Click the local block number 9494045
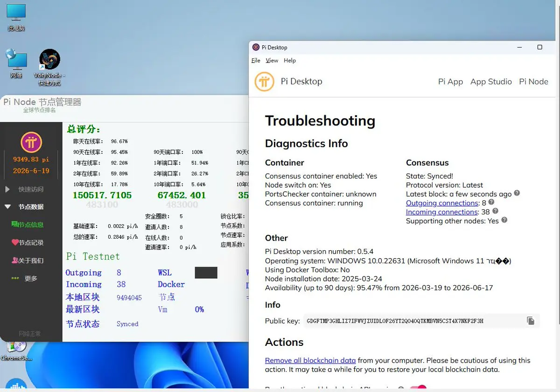Screen dimensions: 560x392 click(129, 297)
